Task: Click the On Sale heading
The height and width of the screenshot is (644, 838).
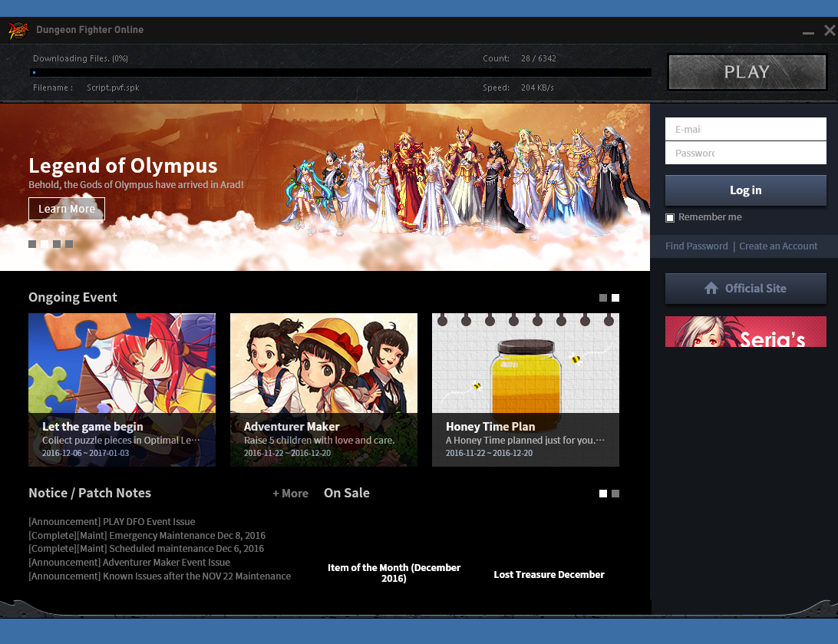Action: [x=346, y=494]
